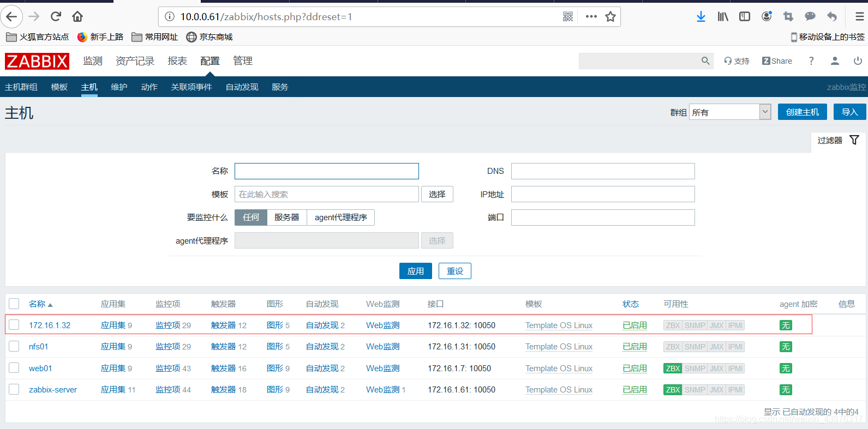Open Firefox downloads arrow icon
The image size is (868, 429).
[701, 16]
